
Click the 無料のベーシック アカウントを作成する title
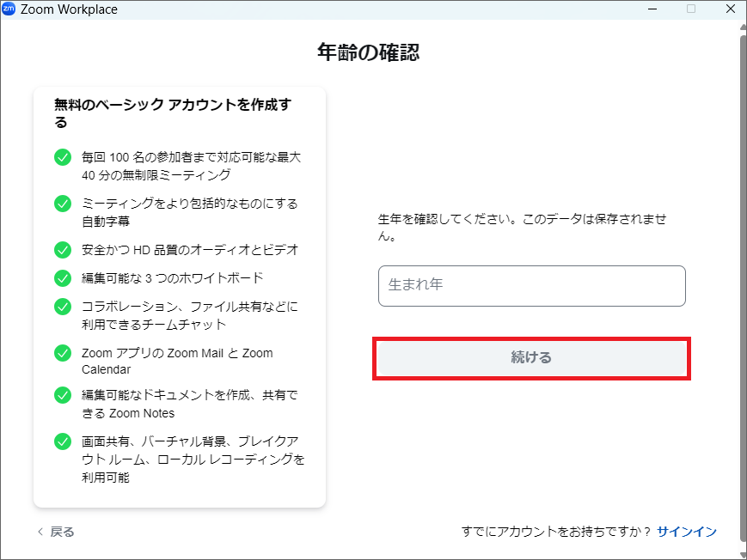coord(173,113)
